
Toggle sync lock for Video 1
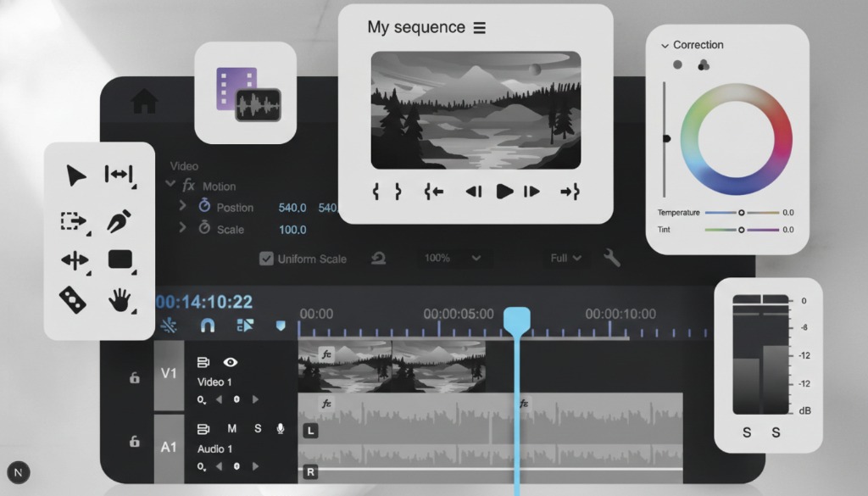(203, 363)
